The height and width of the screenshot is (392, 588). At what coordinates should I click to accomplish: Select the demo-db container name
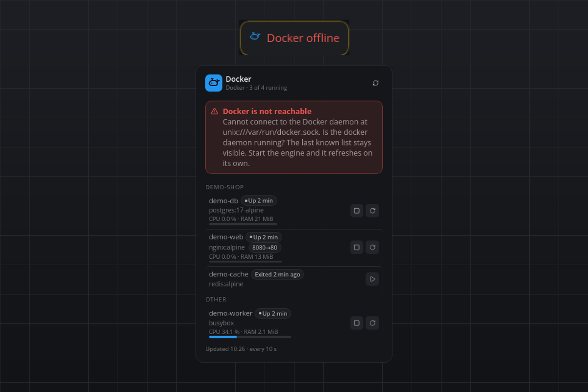(223, 200)
